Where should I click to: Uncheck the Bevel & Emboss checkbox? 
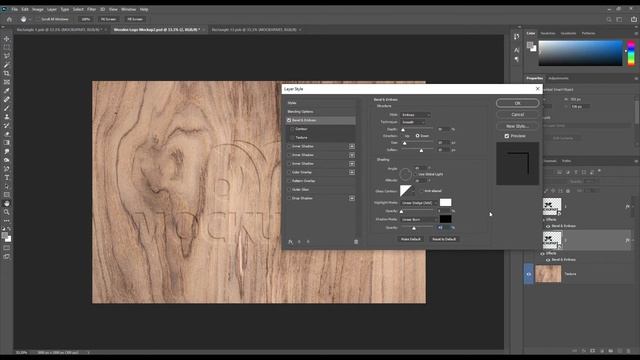coord(289,120)
